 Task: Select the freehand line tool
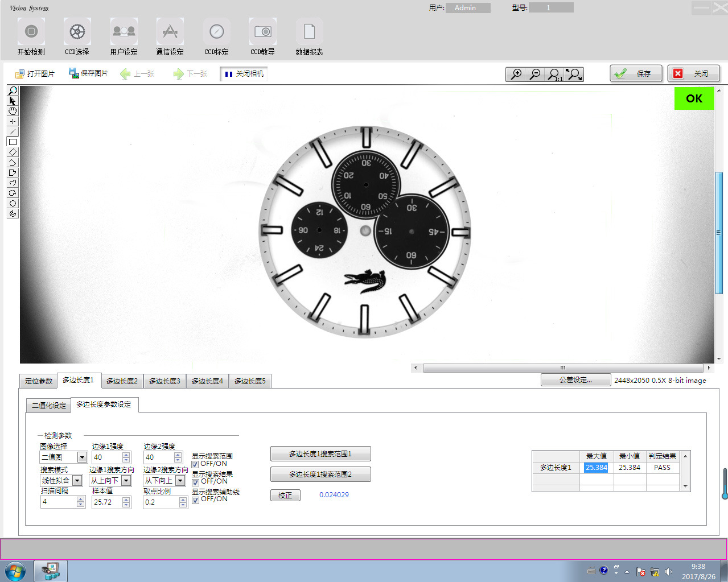[x=13, y=183]
